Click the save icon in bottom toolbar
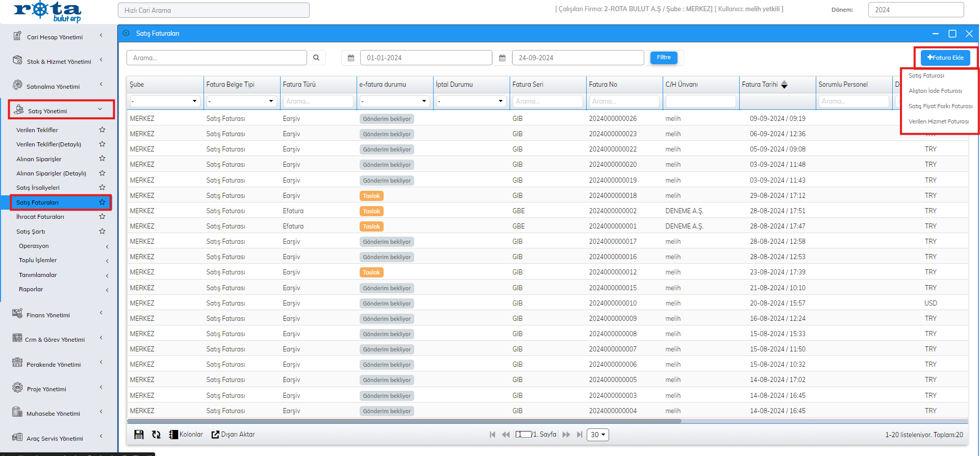980x456 pixels. pyautogui.click(x=139, y=435)
